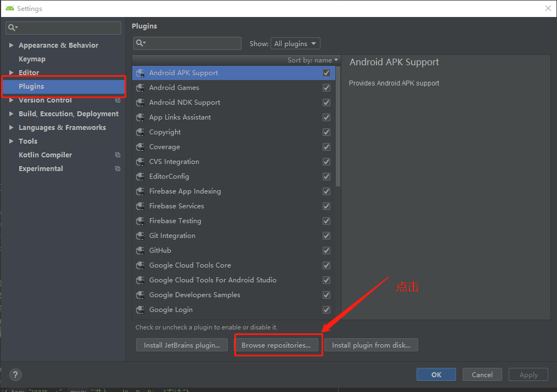Click the Google Cloud Tools Core plugin icon
The image size is (557, 392).
pos(140,265)
